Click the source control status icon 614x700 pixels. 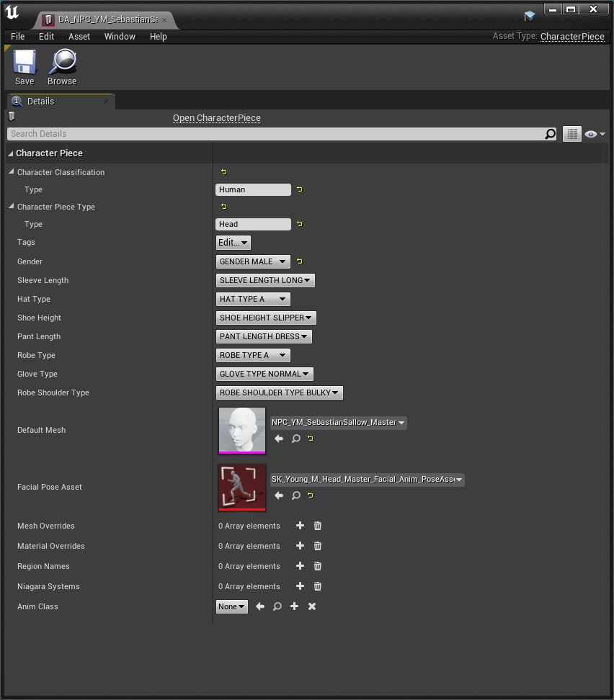tap(530, 17)
